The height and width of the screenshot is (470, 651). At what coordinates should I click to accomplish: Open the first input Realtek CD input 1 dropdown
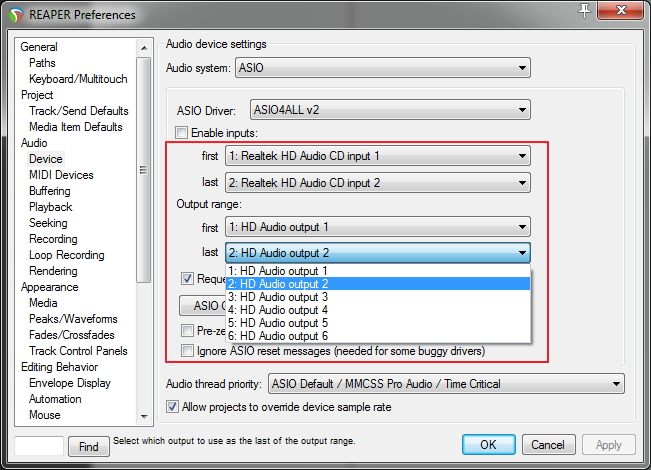(377, 156)
